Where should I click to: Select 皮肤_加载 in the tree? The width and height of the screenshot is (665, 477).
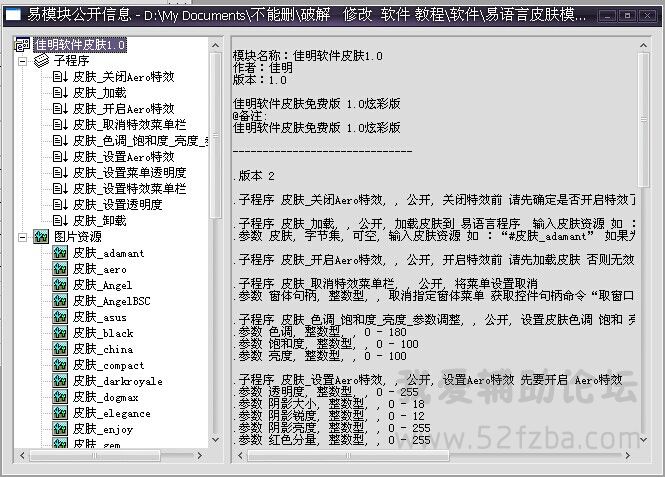(100, 93)
